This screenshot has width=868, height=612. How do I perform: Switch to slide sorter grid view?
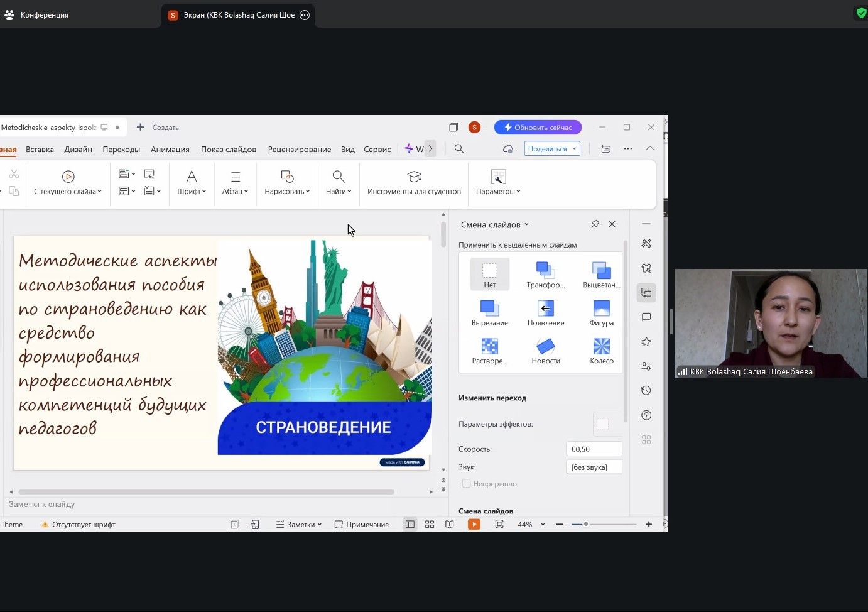pyautogui.click(x=430, y=524)
